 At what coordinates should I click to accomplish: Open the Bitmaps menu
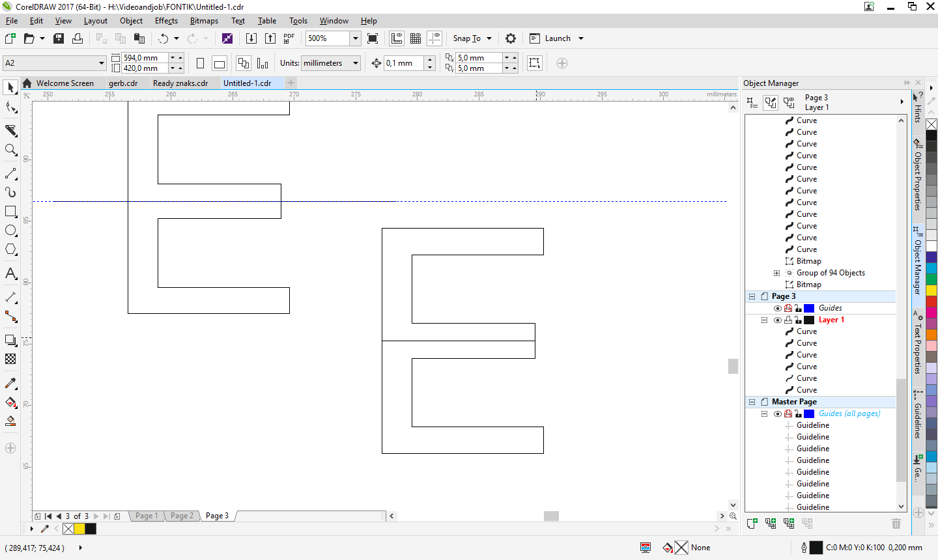click(x=204, y=21)
